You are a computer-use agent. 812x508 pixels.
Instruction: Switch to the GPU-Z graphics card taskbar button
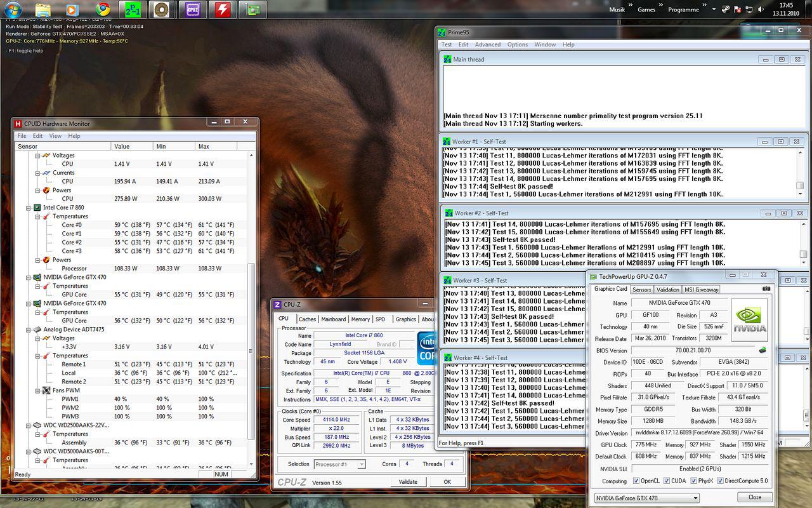(x=253, y=9)
